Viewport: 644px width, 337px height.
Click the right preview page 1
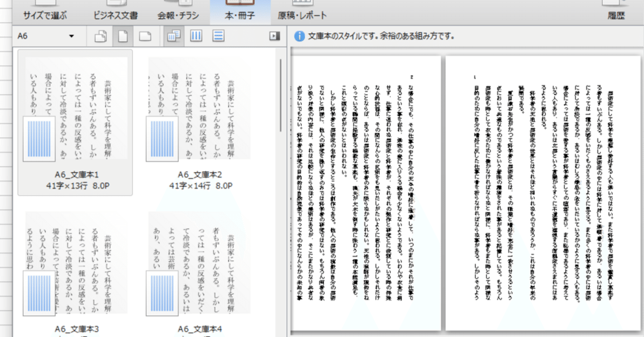click(543, 193)
